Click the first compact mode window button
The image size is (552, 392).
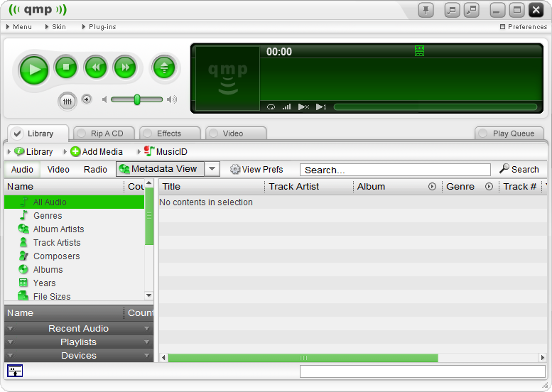coord(453,10)
